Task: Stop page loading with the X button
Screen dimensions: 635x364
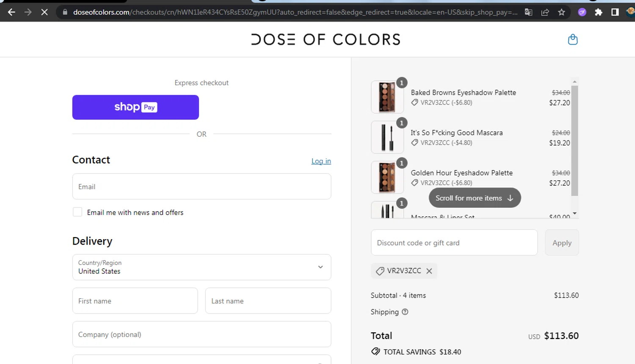Action: (44, 12)
